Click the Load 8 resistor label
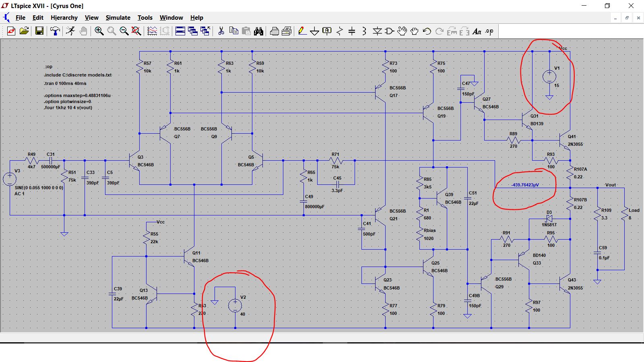 (634, 214)
